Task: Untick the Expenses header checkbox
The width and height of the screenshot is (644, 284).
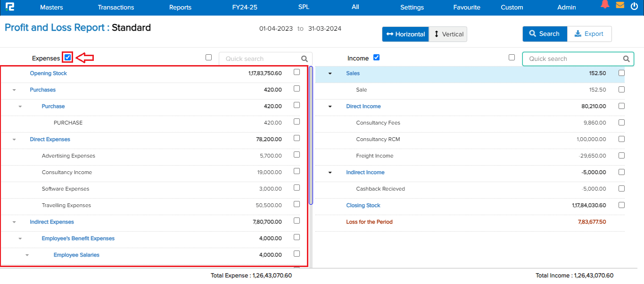Action: pyautogui.click(x=68, y=58)
